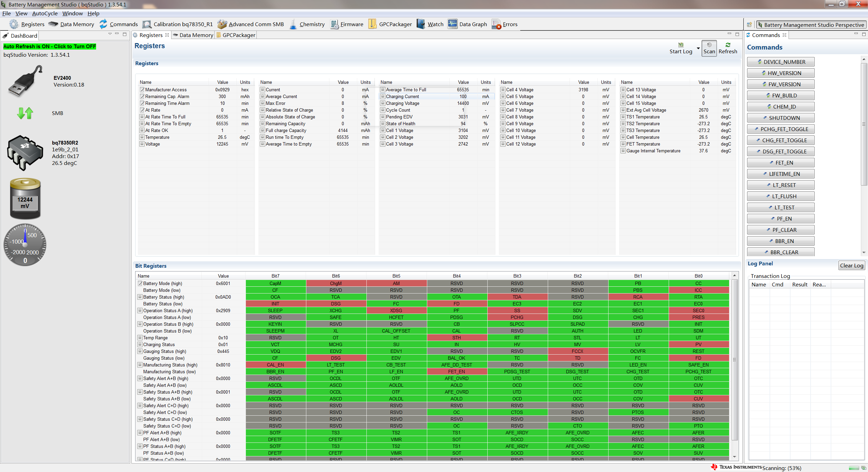Open the AutoCycle menu
The image size is (868, 472).
point(45,14)
